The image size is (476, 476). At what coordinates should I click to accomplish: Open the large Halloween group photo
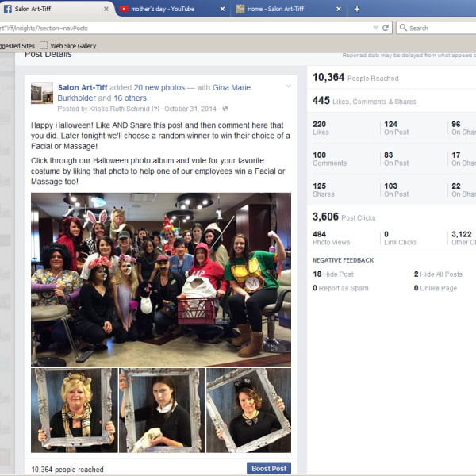tap(161, 279)
